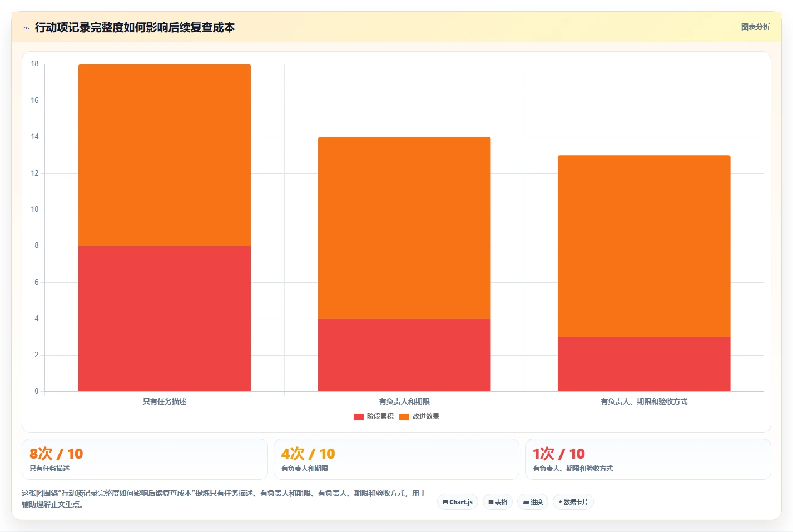Click the chart title 行动项记录完整度如何影响后续复查成本

(x=135, y=27)
